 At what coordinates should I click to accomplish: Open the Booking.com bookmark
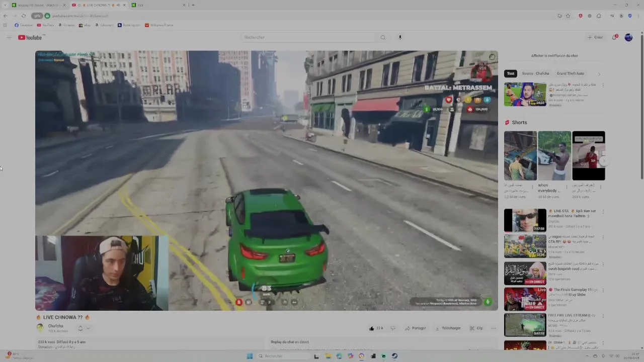(129, 25)
